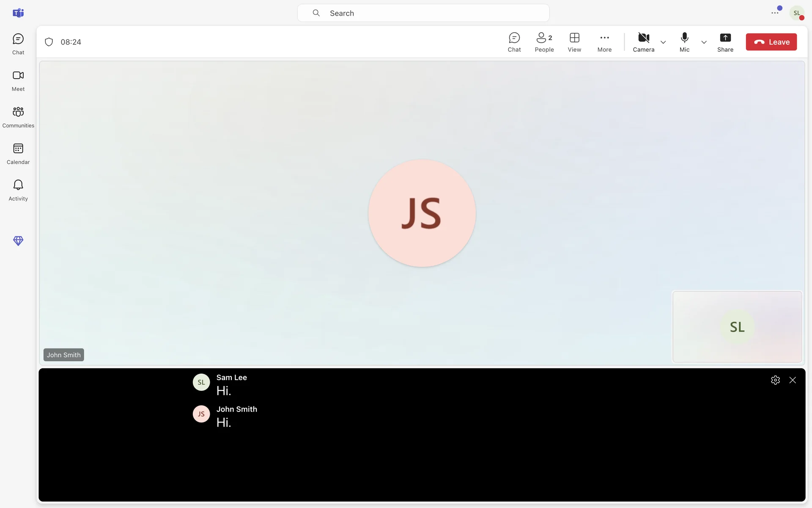Switch to the Calendar tab in the sidebar

pyautogui.click(x=18, y=153)
